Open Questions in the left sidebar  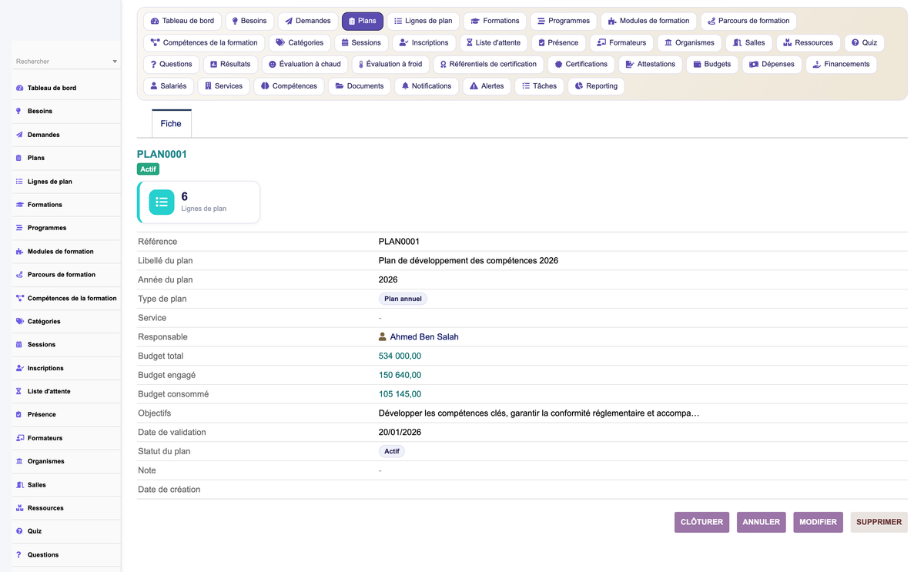65,554
